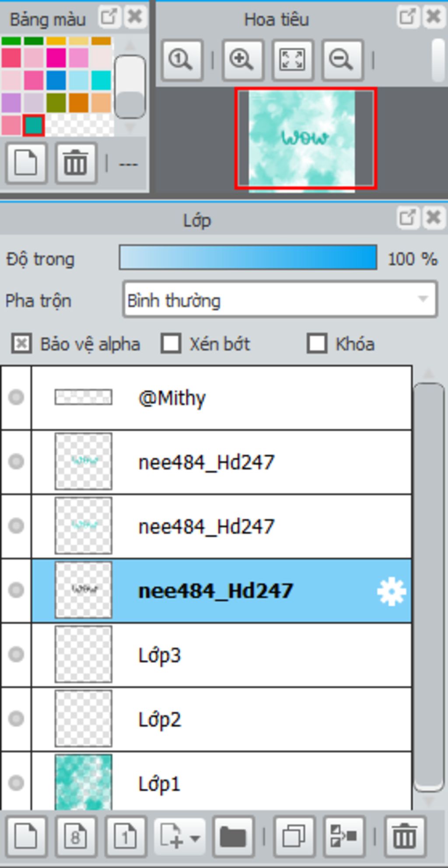Delete selected palette color
This screenshot has height=868, width=448.
76,163
